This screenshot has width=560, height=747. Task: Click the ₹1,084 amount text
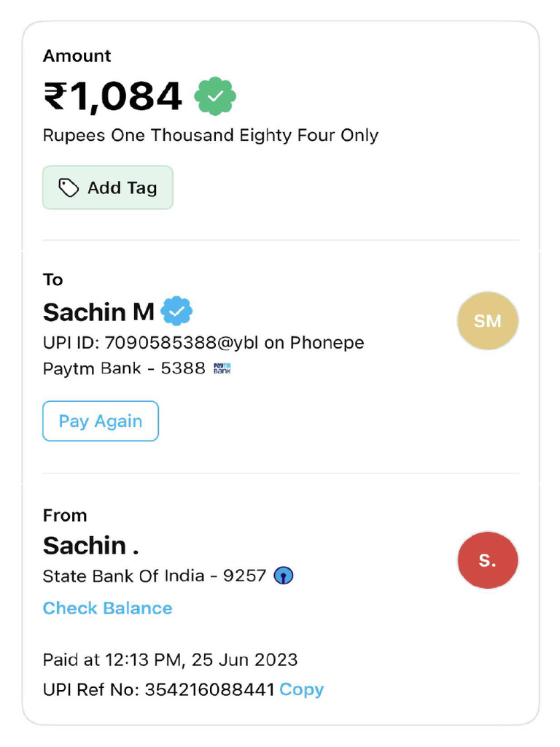tap(113, 96)
